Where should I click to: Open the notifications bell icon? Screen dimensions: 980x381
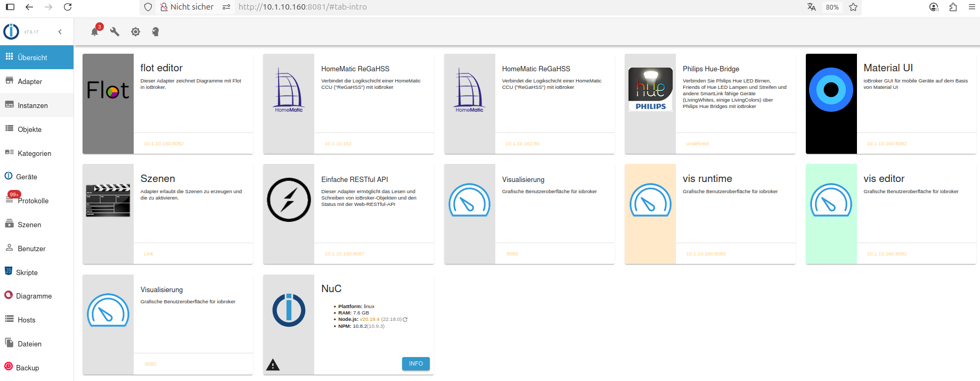(95, 32)
